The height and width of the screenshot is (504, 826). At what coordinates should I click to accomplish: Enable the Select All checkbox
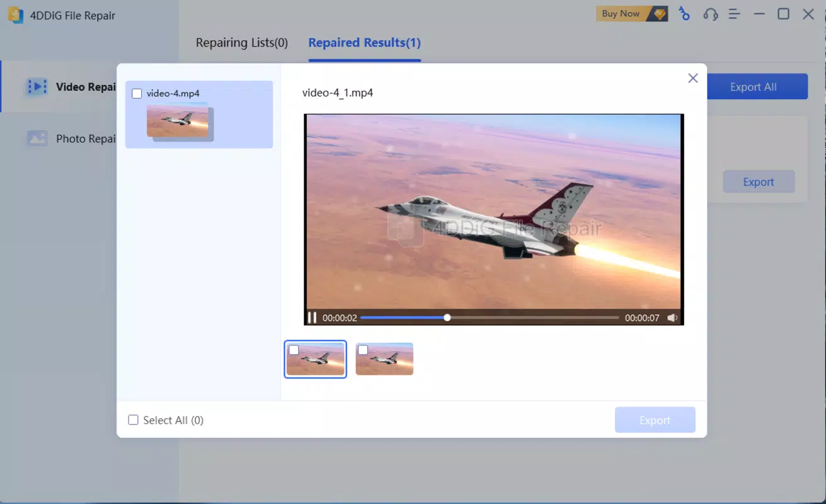click(x=133, y=420)
